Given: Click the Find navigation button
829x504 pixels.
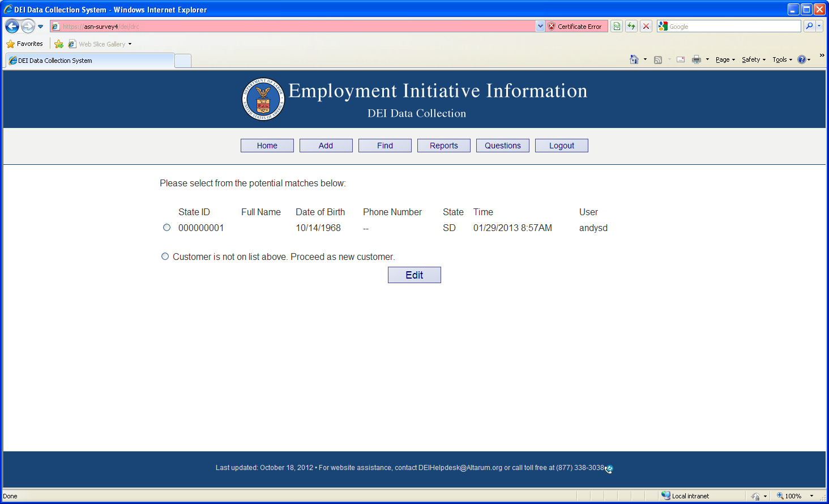Looking at the screenshot, I should click(385, 146).
